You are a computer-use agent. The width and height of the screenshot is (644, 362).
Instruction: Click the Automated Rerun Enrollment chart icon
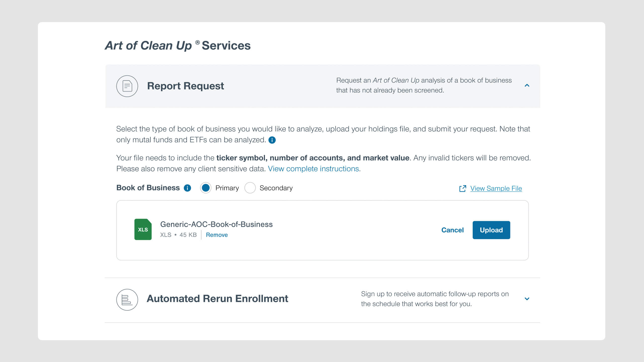tap(127, 299)
